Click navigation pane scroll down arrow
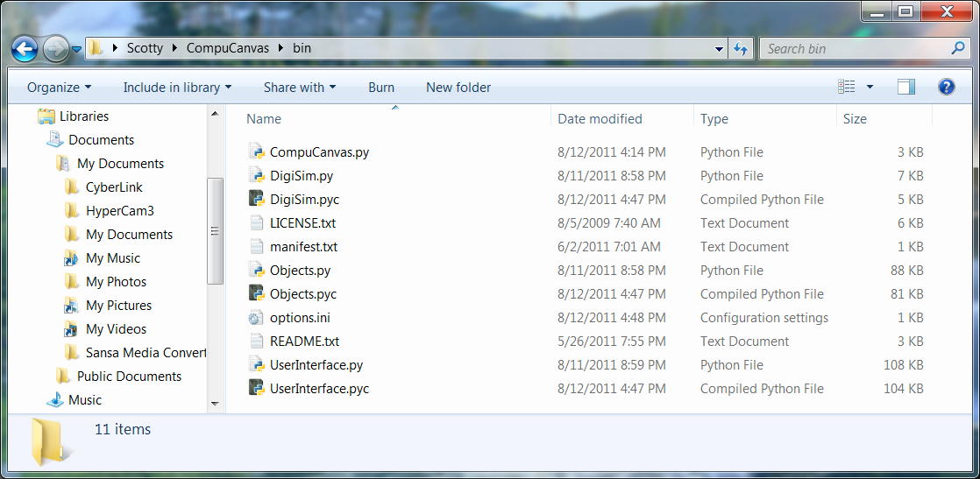Image resolution: width=980 pixels, height=479 pixels. (x=215, y=404)
